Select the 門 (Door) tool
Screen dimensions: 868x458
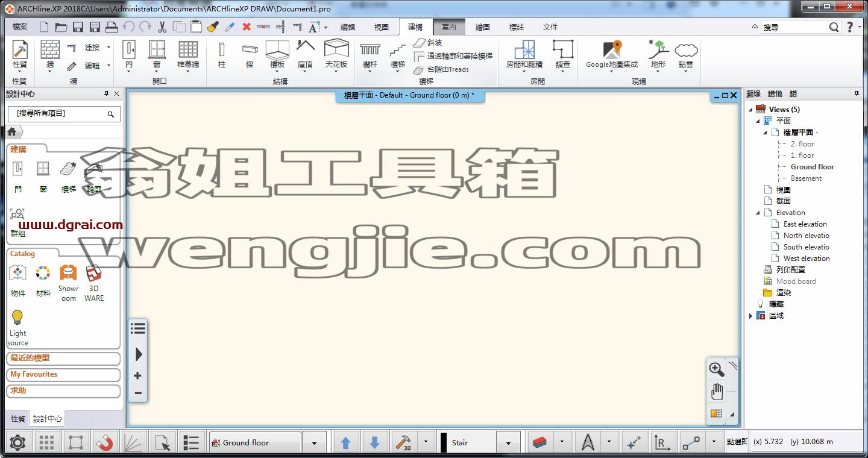[129, 55]
